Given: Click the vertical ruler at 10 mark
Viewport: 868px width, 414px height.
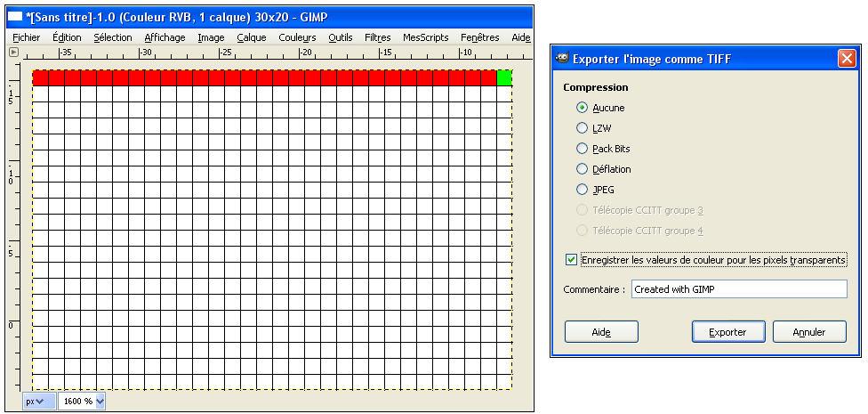Looking at the screenshot, I should [11, 176].
